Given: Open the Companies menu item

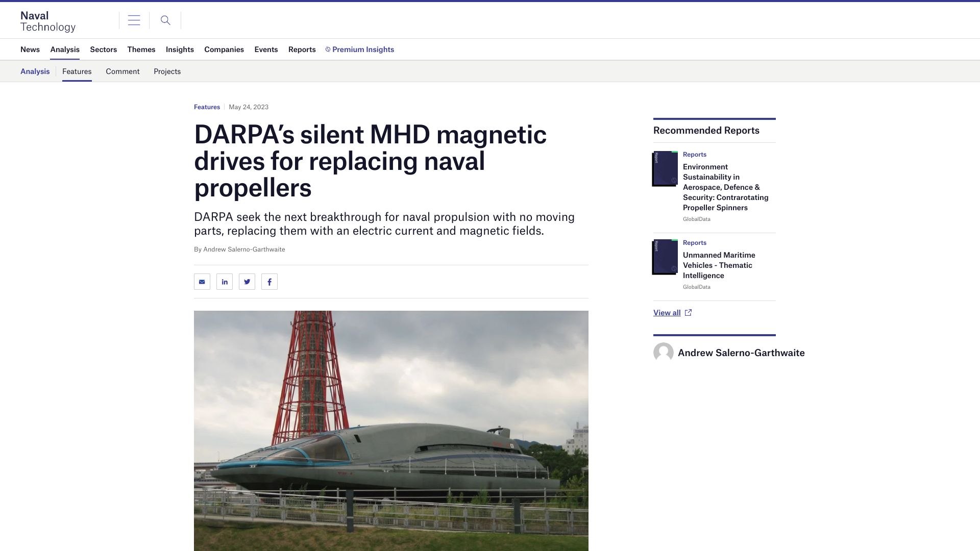Looking at the screenshot, I should pos(224,49).
